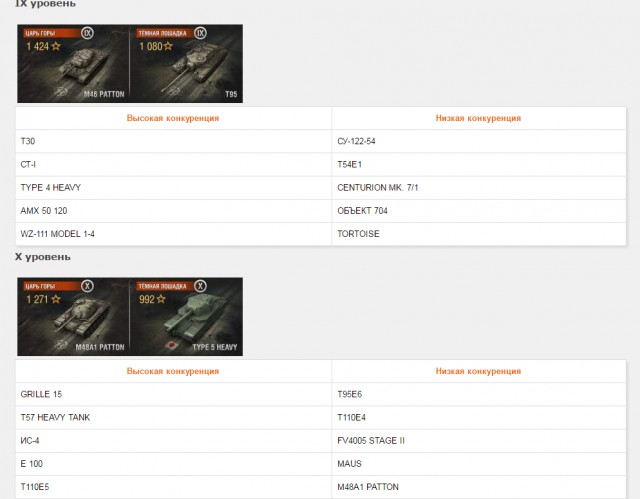Screen dimensions: 640x499
Task: Select the GRILLE 15 cell
Action: [173, 394]
